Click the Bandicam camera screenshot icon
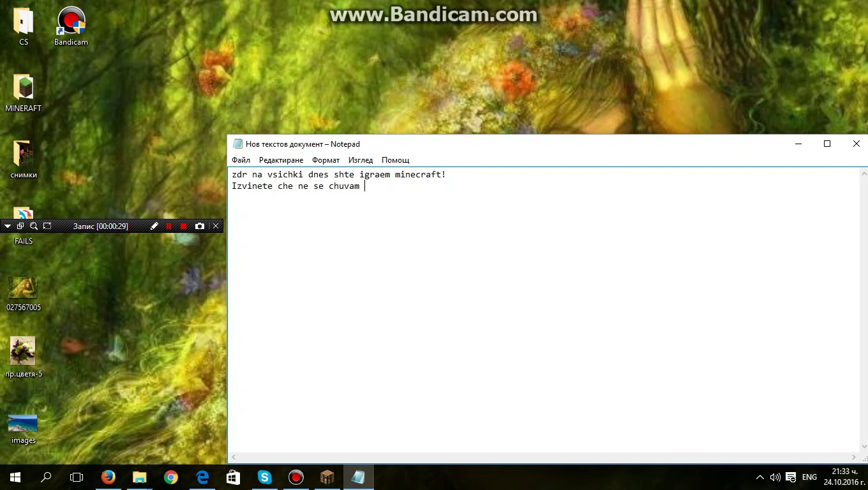 coord(200,226)
